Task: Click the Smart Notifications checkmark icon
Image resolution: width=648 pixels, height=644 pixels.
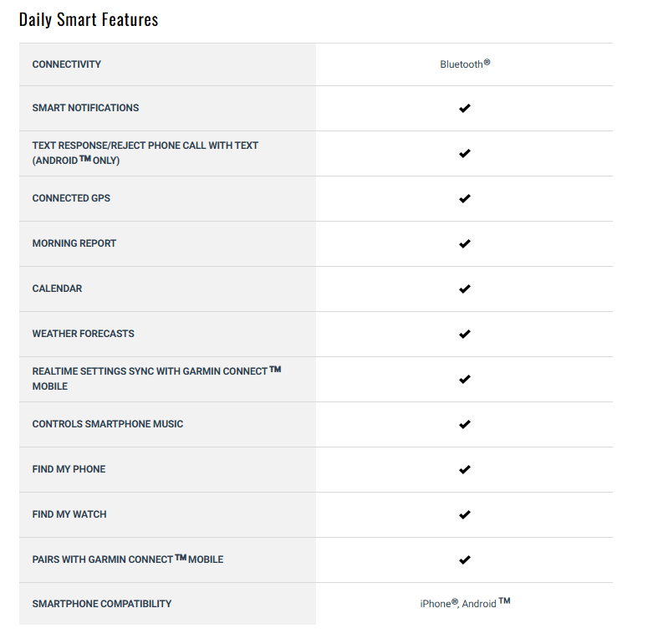Action: pyautogui.click(x=465, y=108)
